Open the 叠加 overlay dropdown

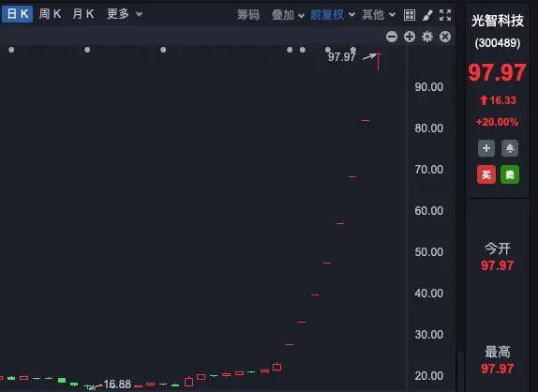point(288,15)
